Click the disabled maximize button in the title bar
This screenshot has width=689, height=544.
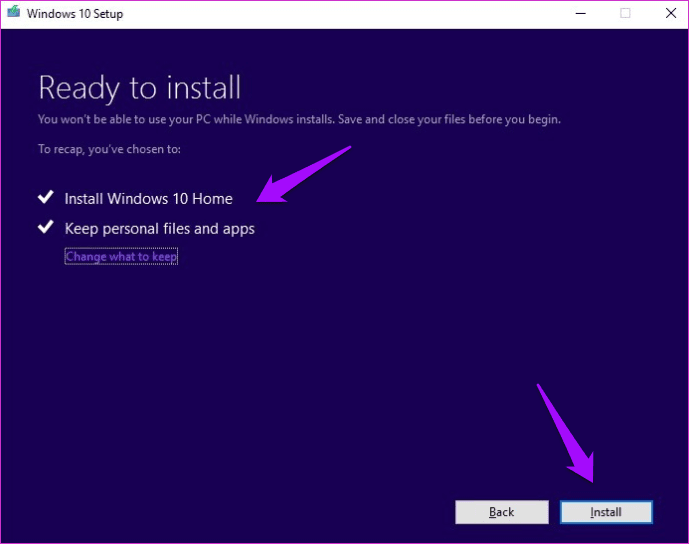(625, 14)
